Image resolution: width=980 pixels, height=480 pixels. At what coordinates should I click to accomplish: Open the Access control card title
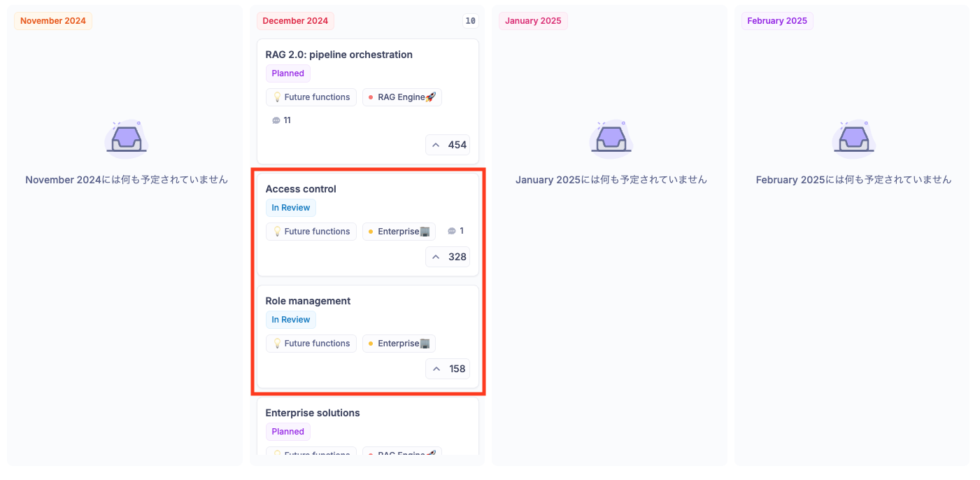tap(301, 189)
